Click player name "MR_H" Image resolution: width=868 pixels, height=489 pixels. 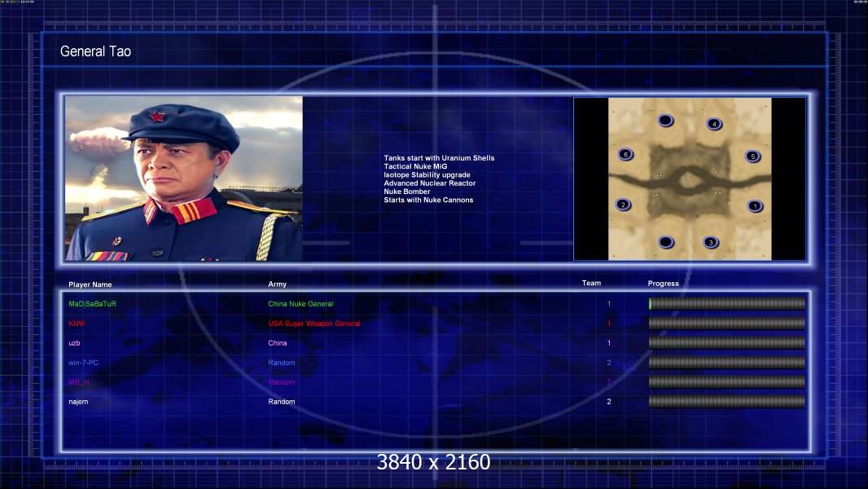[x=79, y=382]
